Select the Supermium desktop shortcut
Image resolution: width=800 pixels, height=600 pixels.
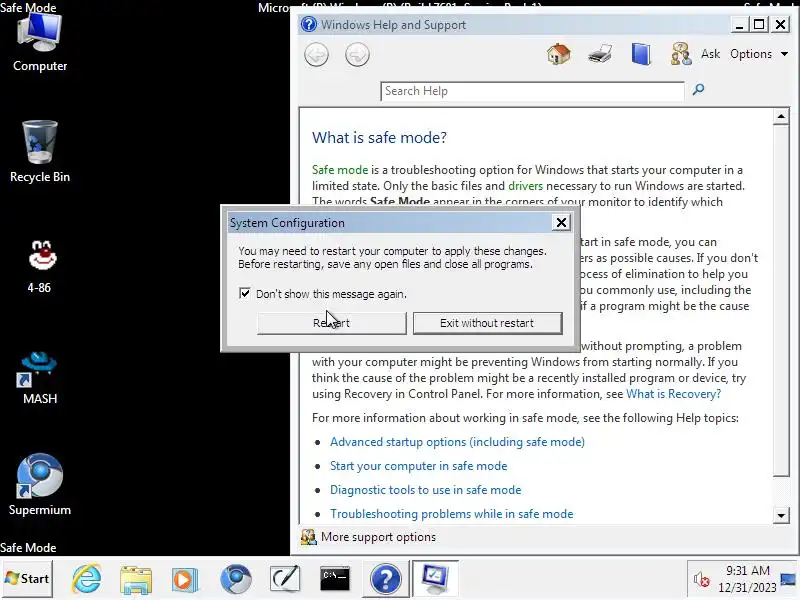pos(40,485)
